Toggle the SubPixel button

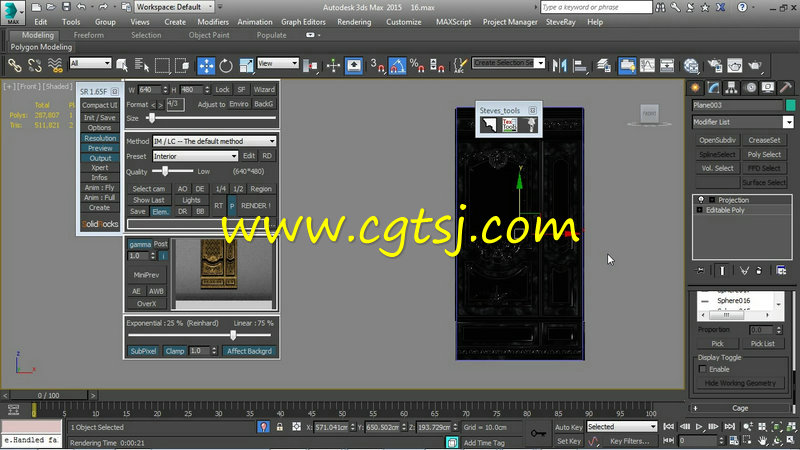click(x=143, y=351)
